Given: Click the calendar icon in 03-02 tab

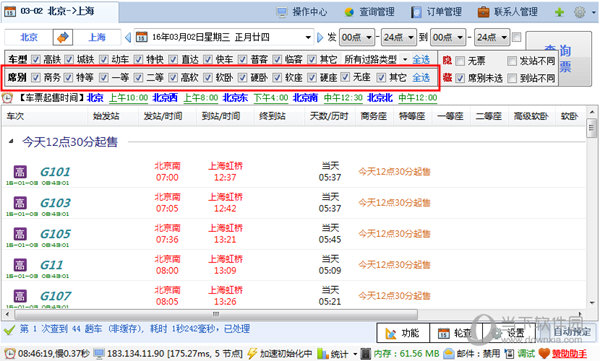Looking at the screenshot, I should pos(10,11).
